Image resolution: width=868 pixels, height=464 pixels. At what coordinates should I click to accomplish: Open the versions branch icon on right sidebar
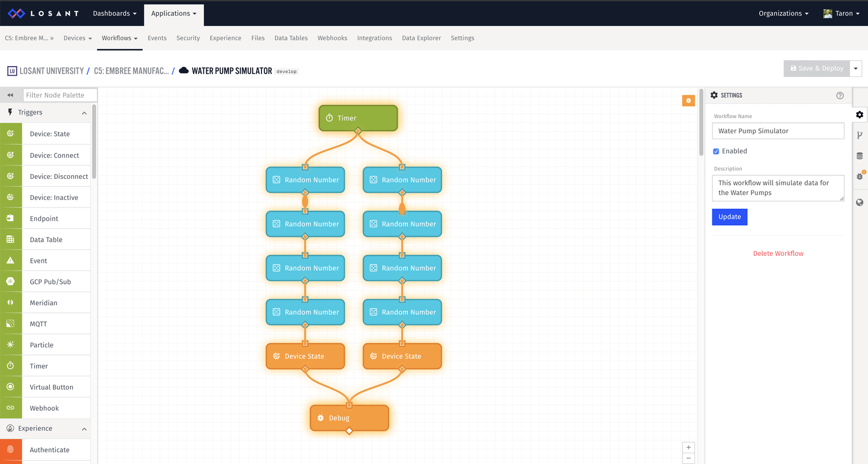(860, 135)
